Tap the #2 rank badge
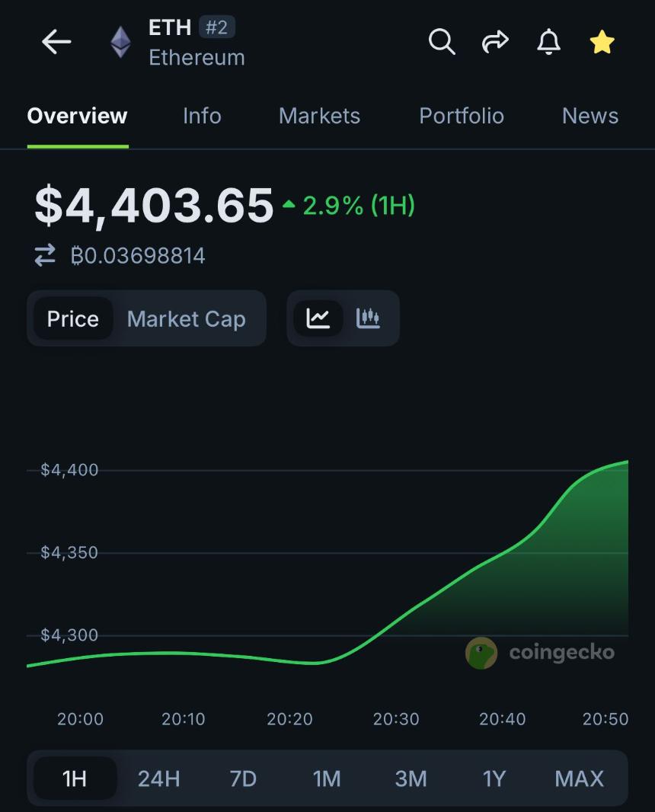Image resolution: width=655 pixels, height=812 pixels. click(x=217, y=28)
